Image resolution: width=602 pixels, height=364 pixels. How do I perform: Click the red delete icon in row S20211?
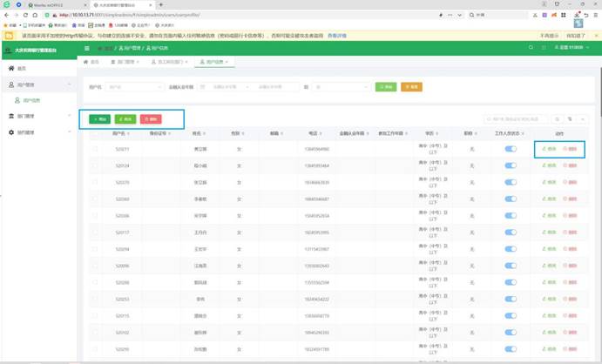(x=571, y=149)
